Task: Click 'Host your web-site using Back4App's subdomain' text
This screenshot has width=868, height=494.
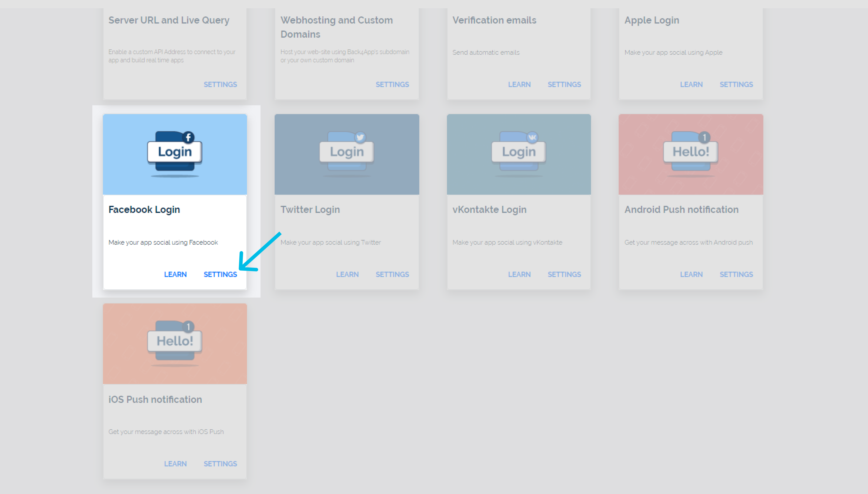Action: [345, 56]
